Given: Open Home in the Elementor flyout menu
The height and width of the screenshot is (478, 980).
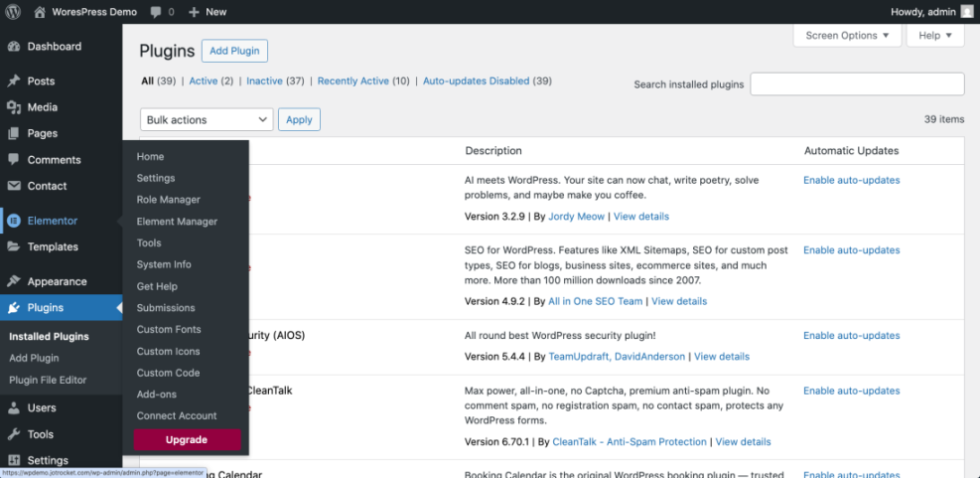Looking at the screenshot, I should click(x=150, y=156).
